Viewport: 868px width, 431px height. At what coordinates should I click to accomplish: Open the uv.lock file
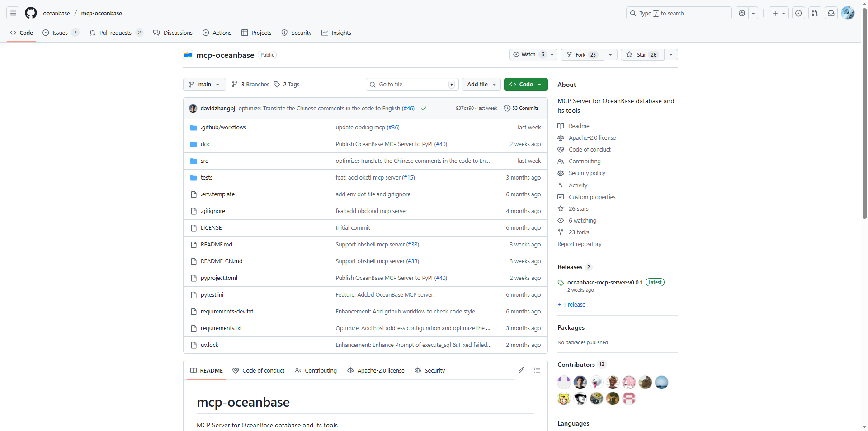[209, 345]
